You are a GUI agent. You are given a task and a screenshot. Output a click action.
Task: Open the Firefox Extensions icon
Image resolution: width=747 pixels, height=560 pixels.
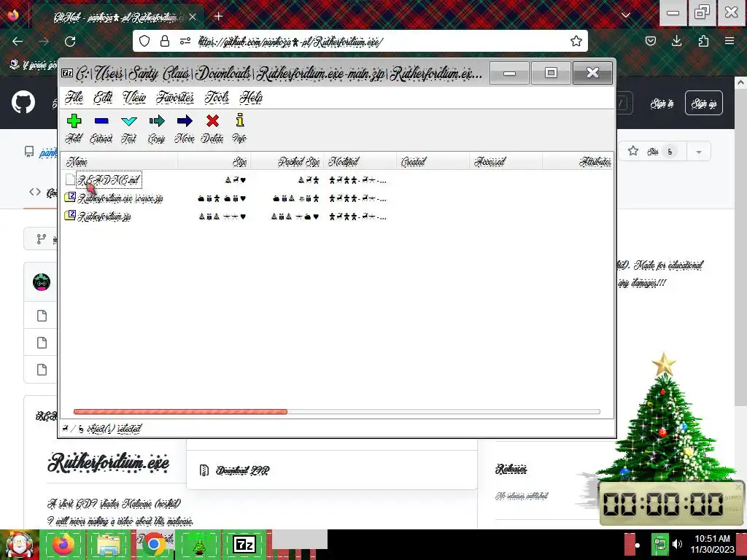[703, 41]
